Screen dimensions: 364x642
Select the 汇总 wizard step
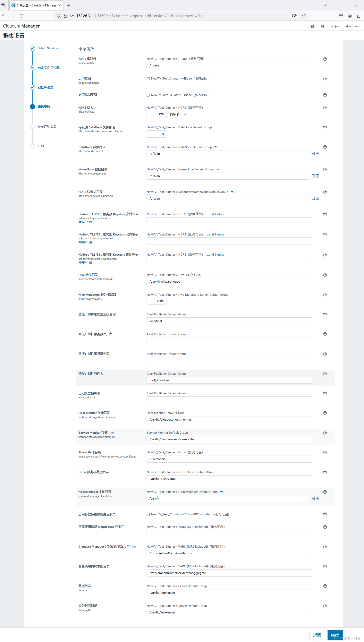tap(41, 146)
